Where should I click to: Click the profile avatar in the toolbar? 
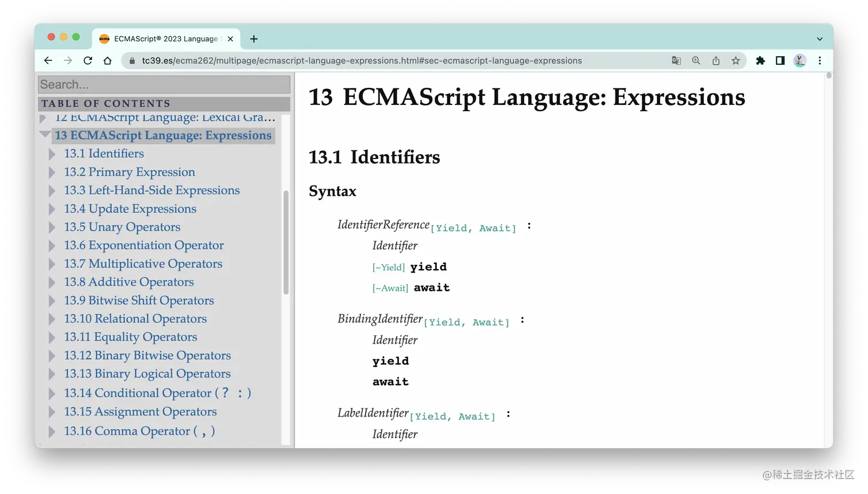coord(800,60)
